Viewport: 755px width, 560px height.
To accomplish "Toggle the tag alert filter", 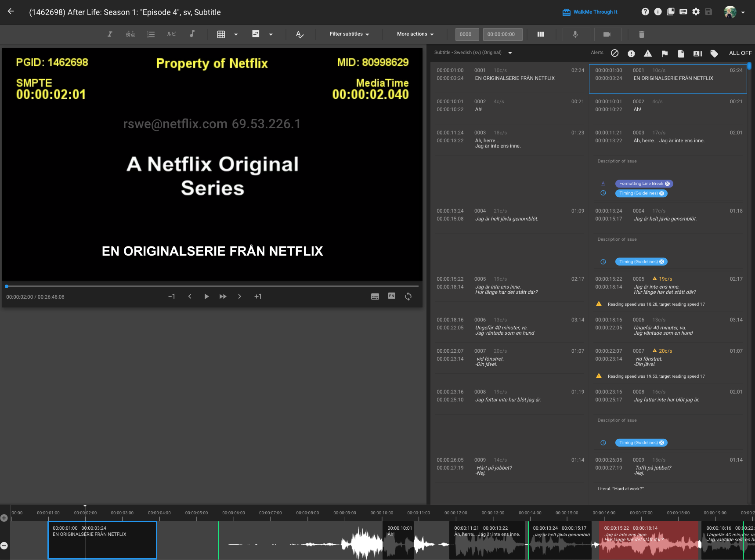I will 714,54.
